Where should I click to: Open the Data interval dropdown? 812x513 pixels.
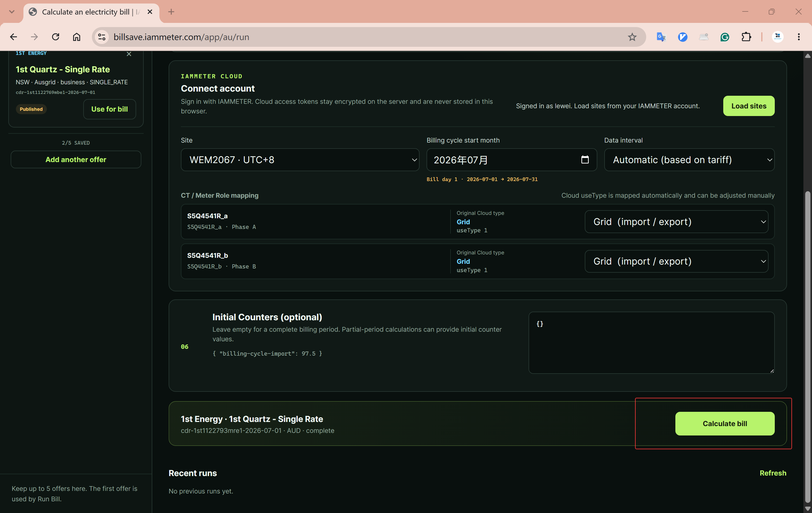click(x=689, y=160)
